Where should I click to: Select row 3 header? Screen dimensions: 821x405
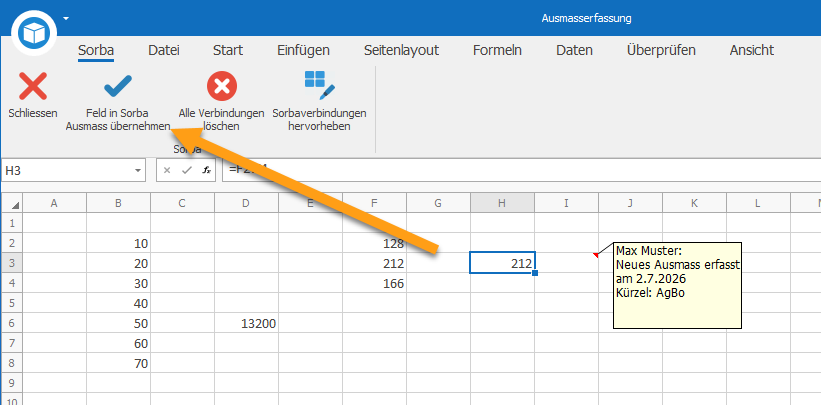click(x=12, y=263)
